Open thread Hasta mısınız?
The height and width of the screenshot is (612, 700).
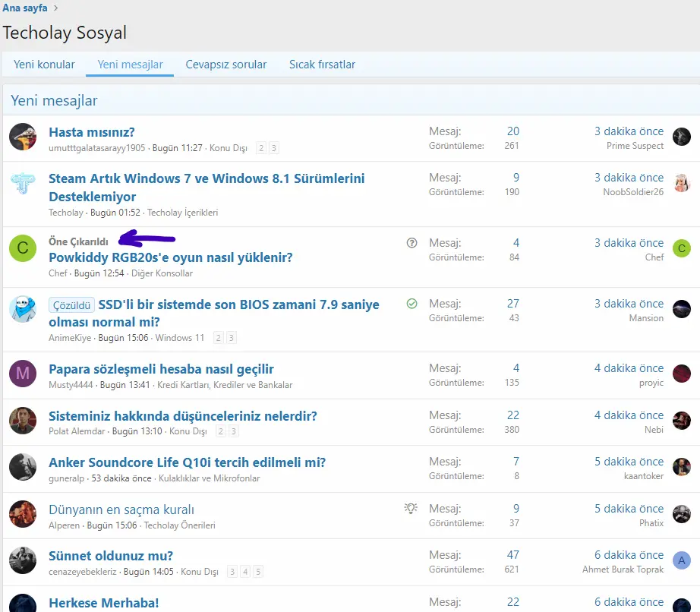point(92,132)
